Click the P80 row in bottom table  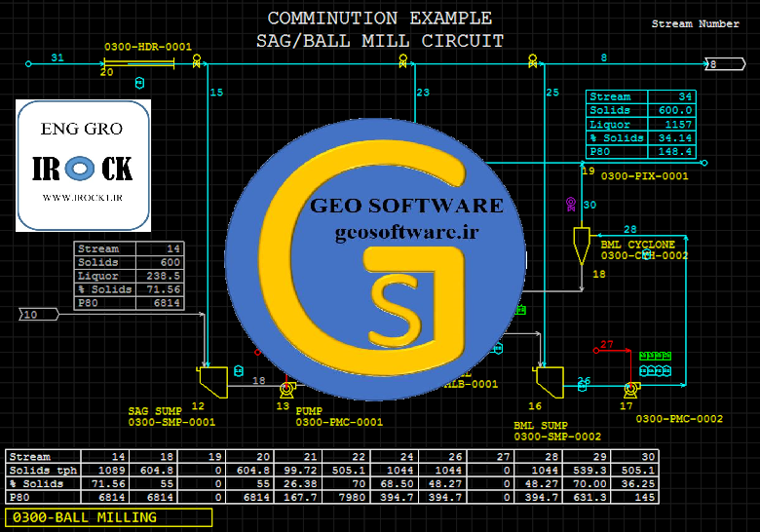332,497
